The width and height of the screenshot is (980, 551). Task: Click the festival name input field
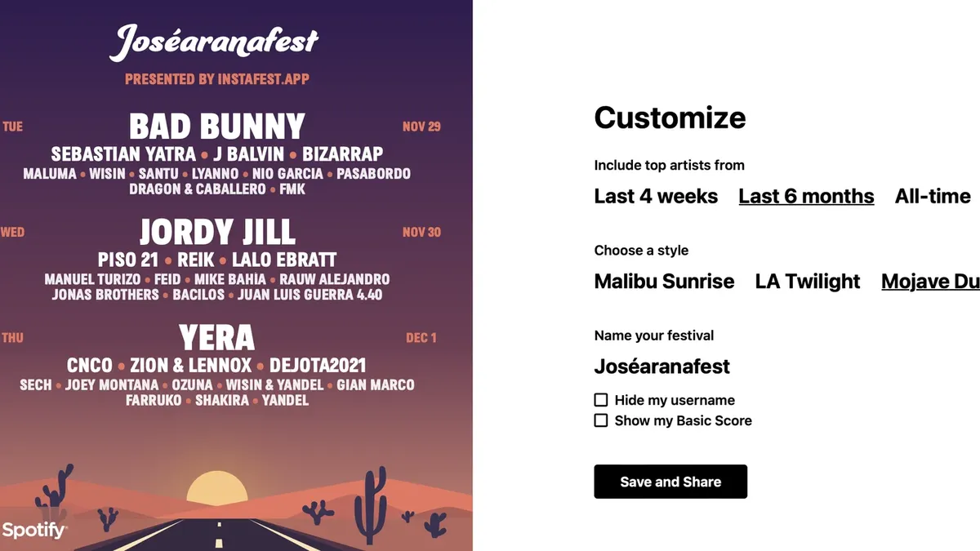[662, 367]
